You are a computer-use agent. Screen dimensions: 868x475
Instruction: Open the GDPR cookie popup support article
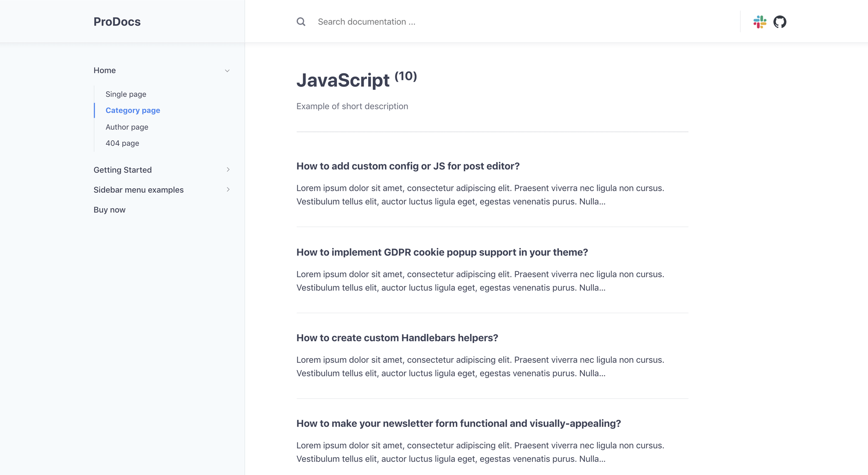pos(442,252)
